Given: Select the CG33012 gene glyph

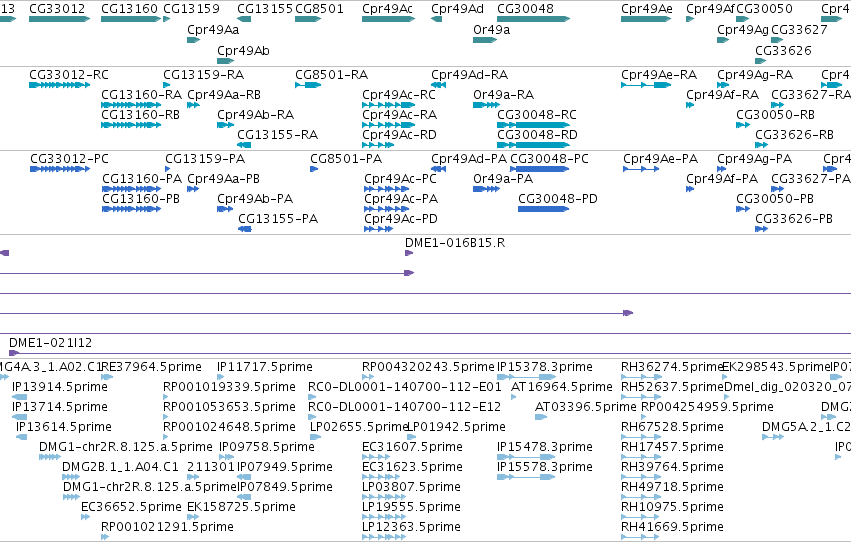Looking at the screenshot, I should point(60,19).
